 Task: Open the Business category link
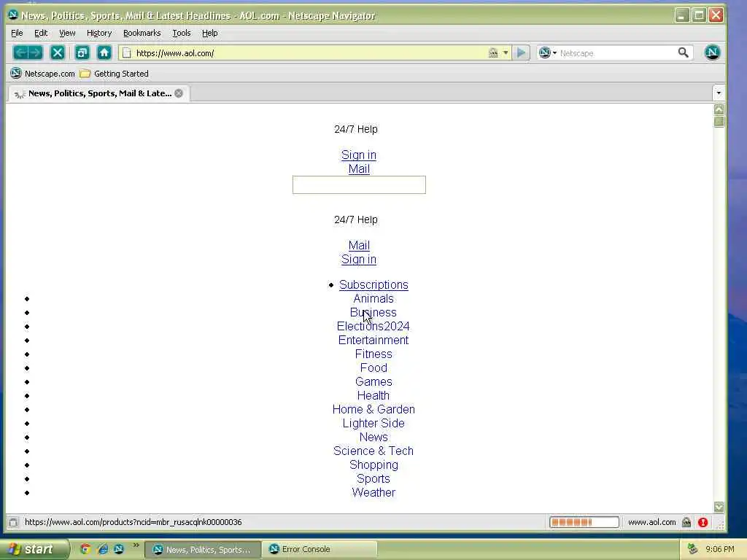click(373, 312)
